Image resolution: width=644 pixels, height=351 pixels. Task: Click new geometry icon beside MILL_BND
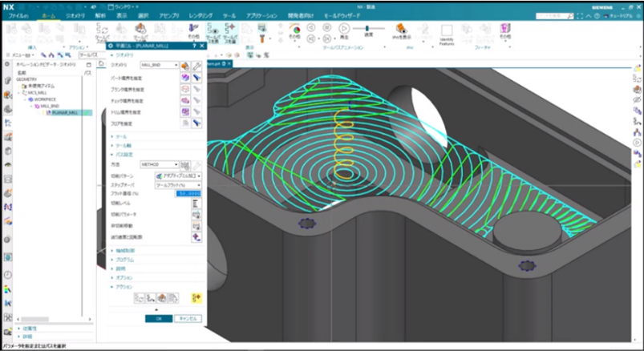coord(185,65)
